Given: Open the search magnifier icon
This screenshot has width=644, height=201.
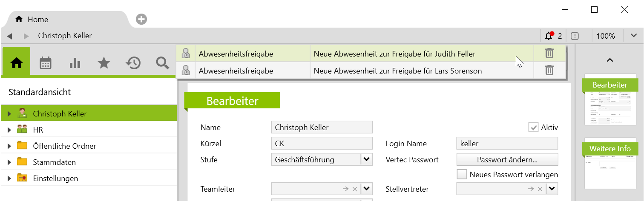Looking at the screenshot, I should point(162,63).
